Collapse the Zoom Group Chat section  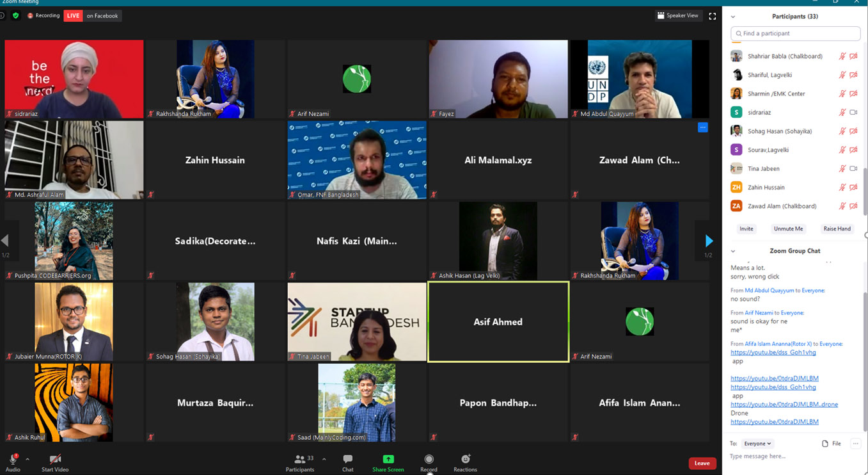pyautogui.click(x=733, y=251)
